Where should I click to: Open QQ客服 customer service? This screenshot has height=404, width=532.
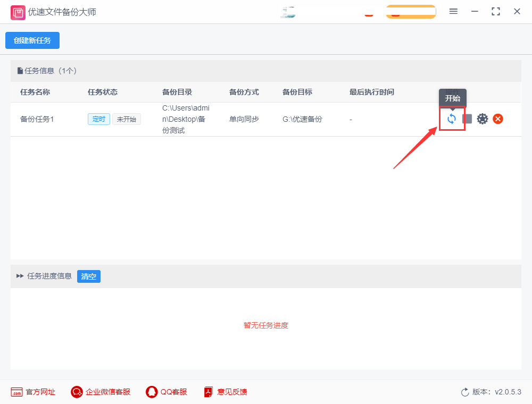coord(167,392)
